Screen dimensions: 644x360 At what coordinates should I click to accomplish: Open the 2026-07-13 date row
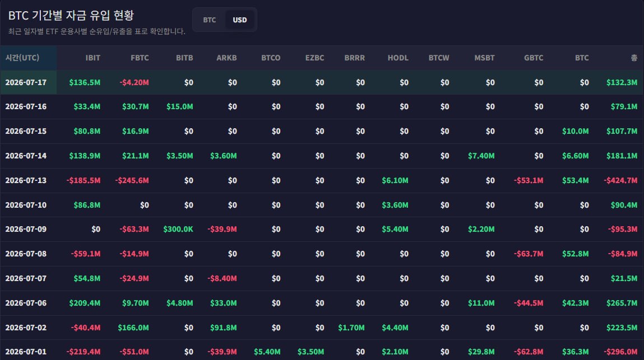(322, 181)
